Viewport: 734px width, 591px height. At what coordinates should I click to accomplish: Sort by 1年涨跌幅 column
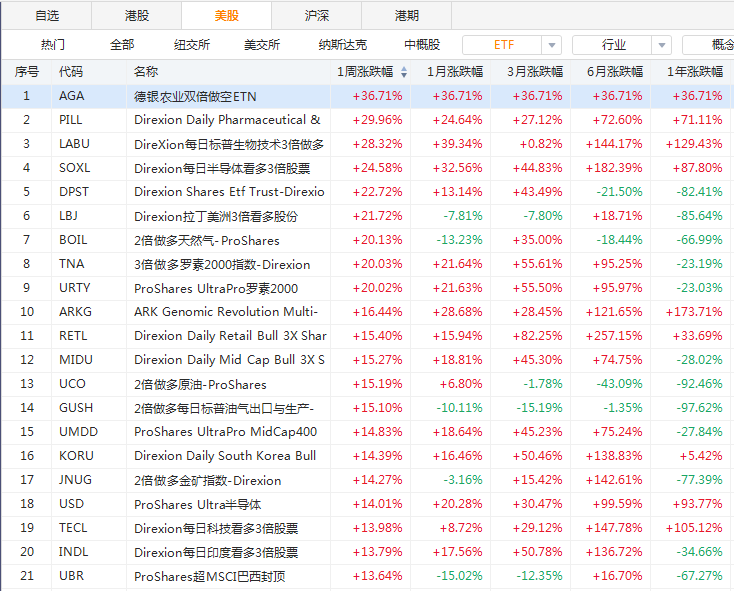point(695,72)
